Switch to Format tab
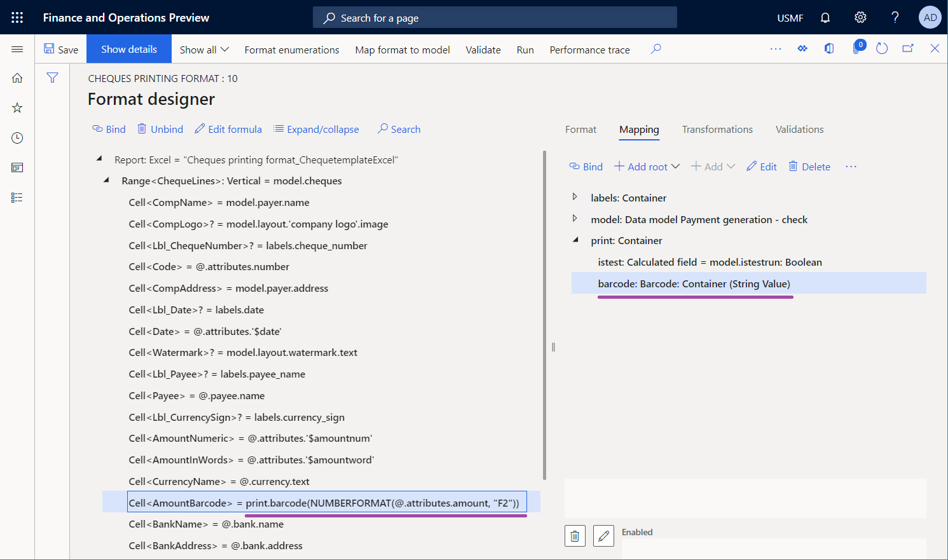Image resolution: width=948 pixels, height=560 pixels. coord(580,129)
